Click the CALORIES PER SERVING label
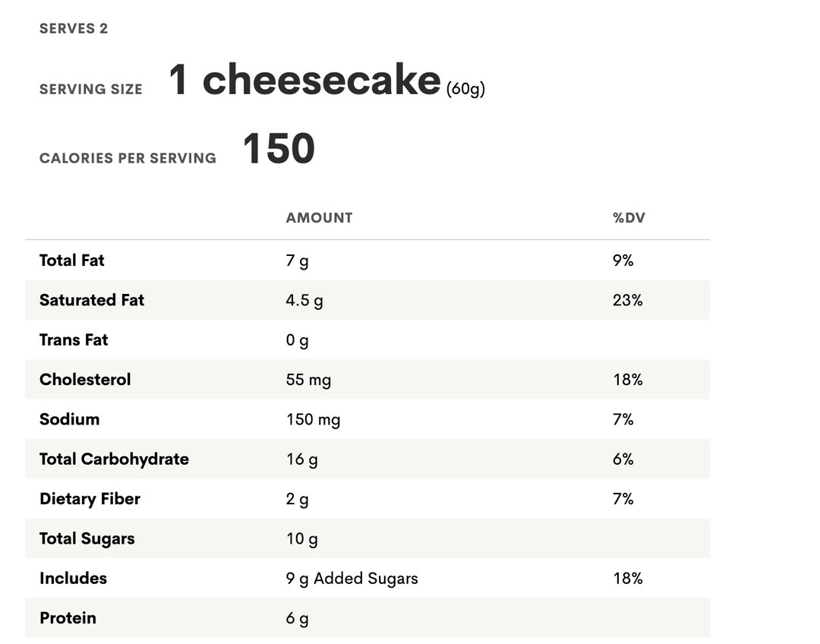Viewport: 820px width, 644px height. coord(128,159)
